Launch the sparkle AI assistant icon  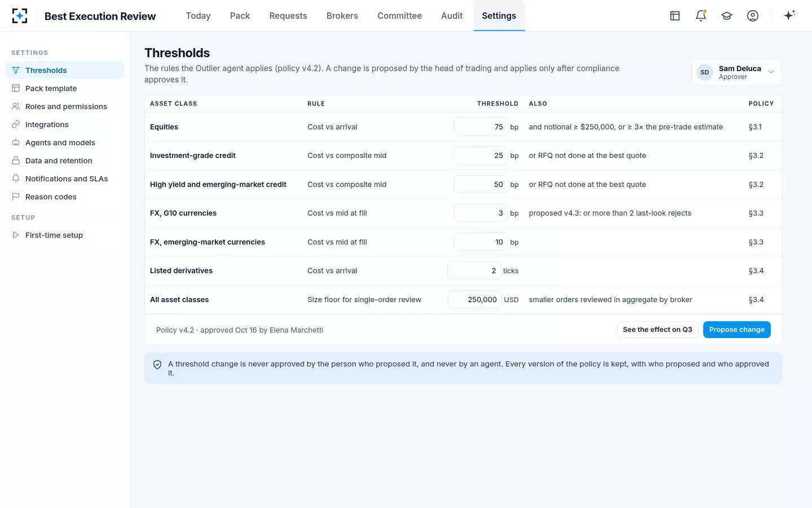[789, 15]
